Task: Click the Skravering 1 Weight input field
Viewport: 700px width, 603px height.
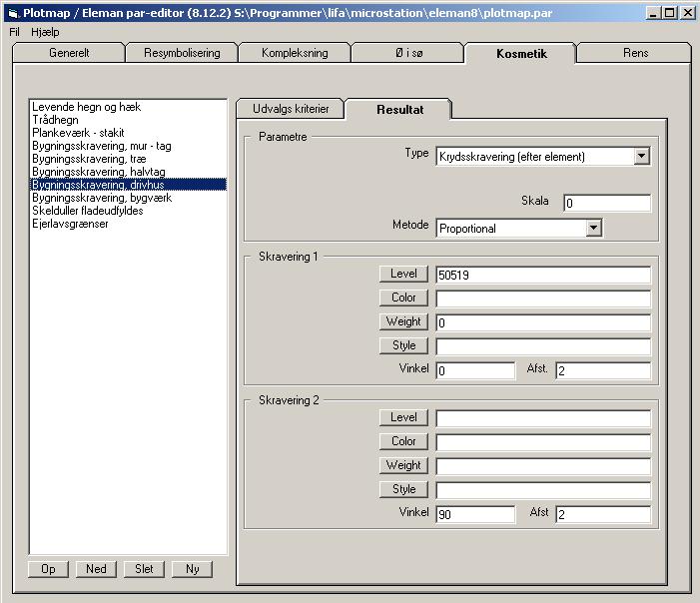Action: [x=543, y=322]
